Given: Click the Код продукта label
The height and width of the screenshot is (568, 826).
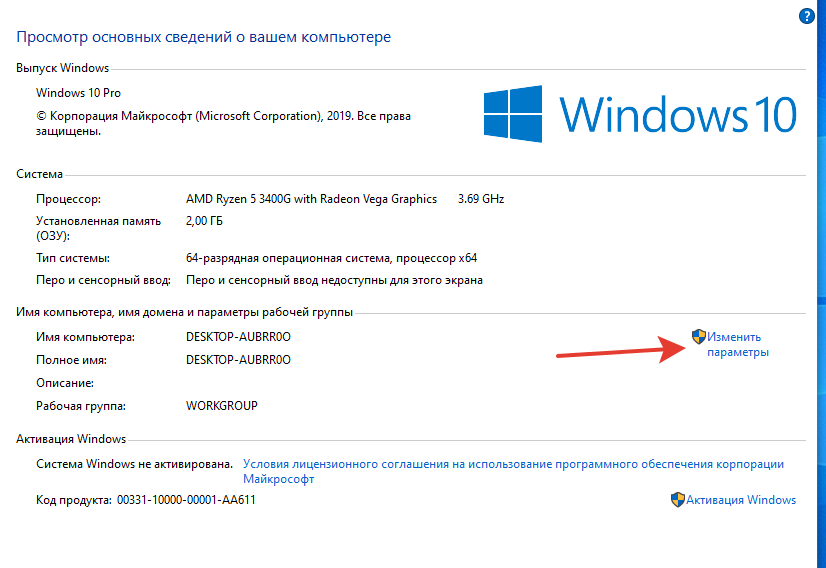Looking at the screenshot, I should point(74,500).
